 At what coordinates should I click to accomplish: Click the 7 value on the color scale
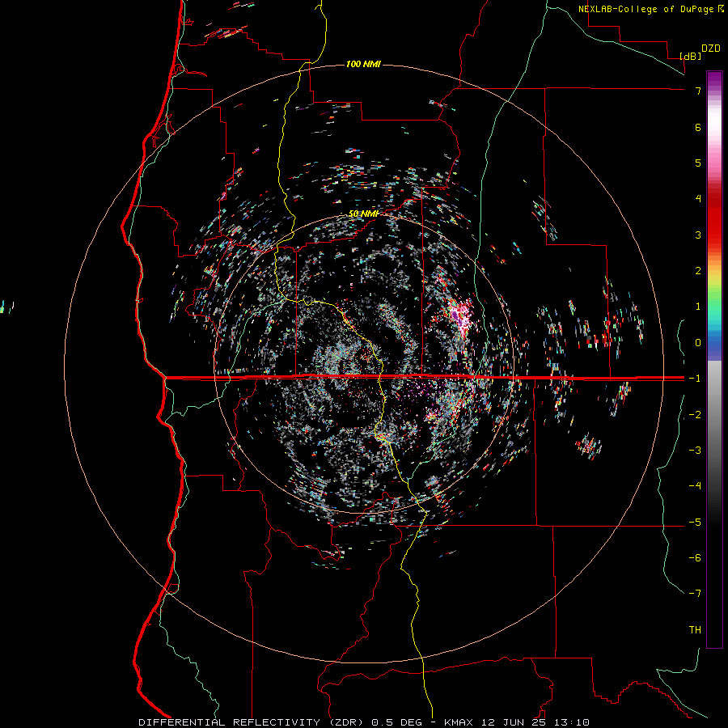[698, 91]
